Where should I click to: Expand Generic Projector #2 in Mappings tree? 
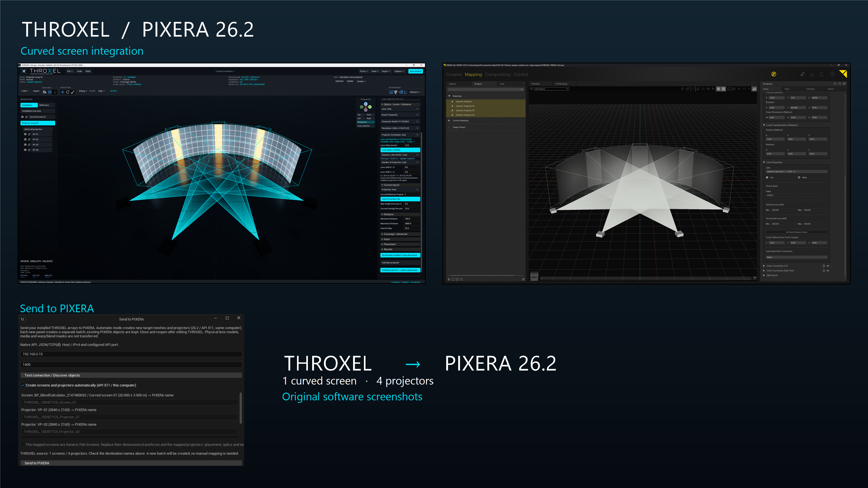pyautogui.click(x=452, y=106)
